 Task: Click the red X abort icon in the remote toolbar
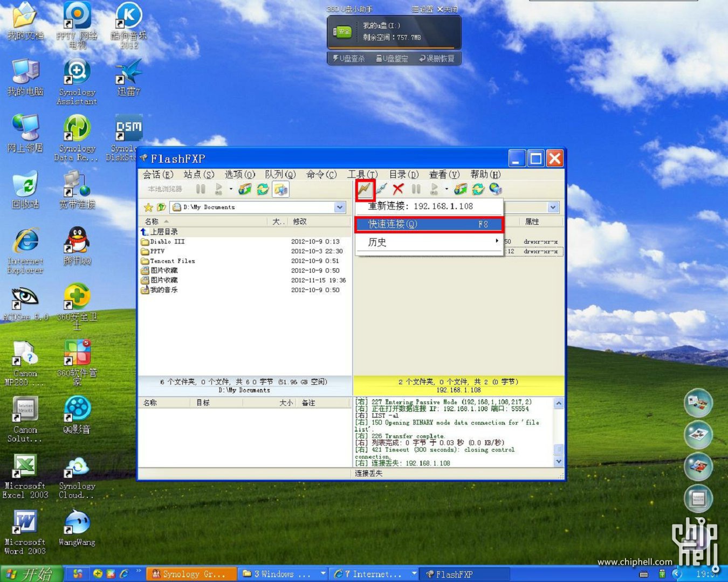coord(398,189)
